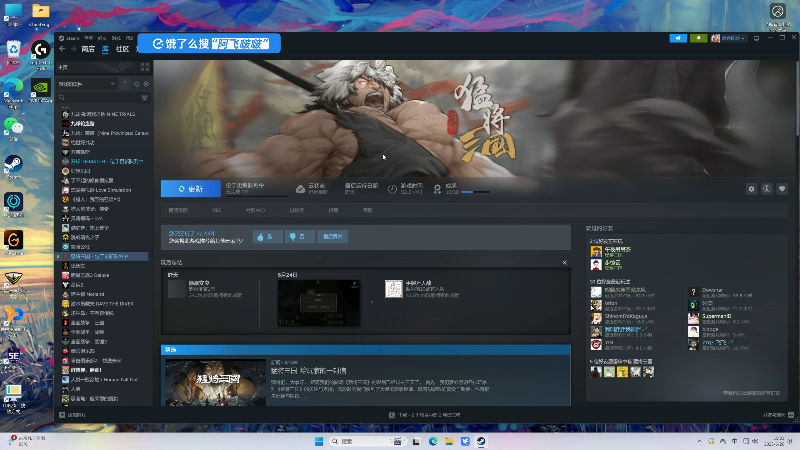800x450 pixels.
Task: Select the DAVE THE DIVER game row
Action: click(x=105, y=304)
